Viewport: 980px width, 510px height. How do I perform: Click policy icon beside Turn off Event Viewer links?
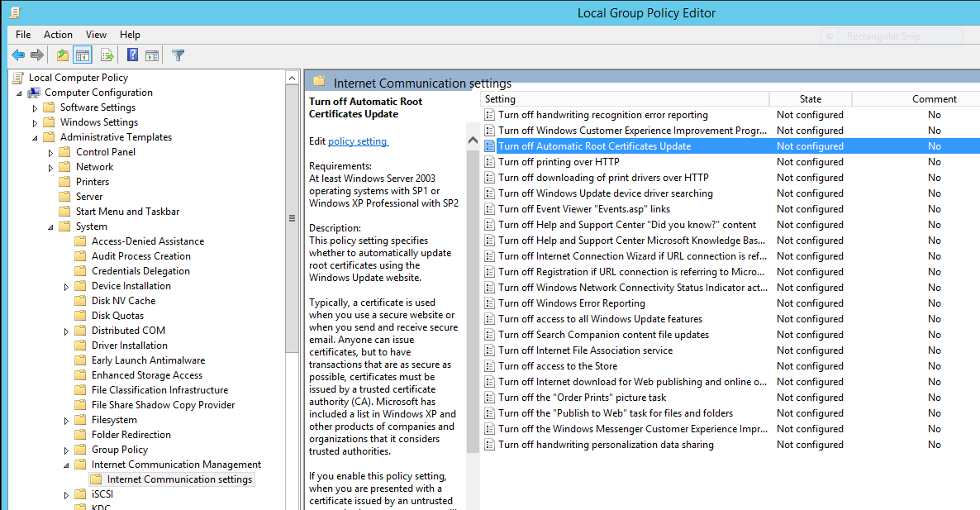[489, 209]
